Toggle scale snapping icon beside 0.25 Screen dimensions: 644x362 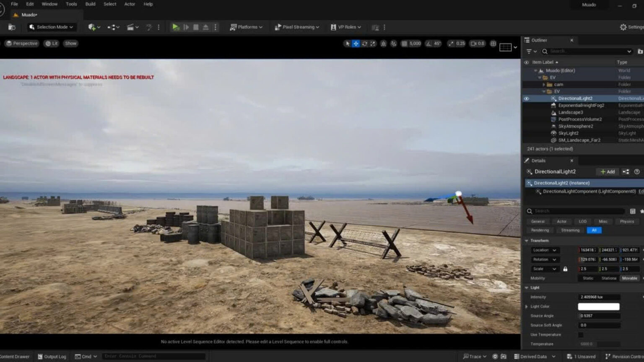click(x=451, y=44)
